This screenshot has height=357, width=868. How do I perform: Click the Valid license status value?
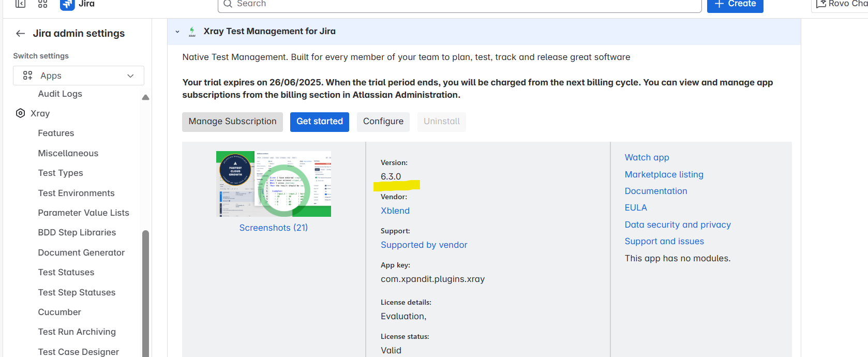click(x=391, y=350)
